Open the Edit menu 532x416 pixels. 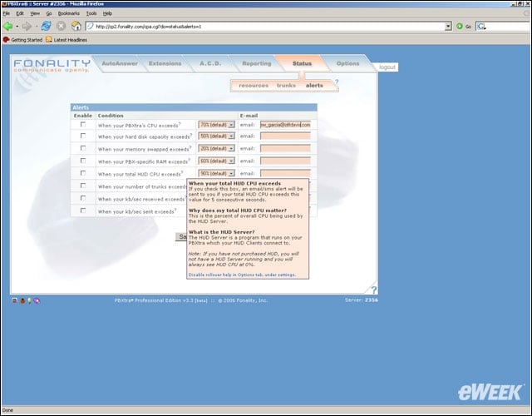click(20, 13)
